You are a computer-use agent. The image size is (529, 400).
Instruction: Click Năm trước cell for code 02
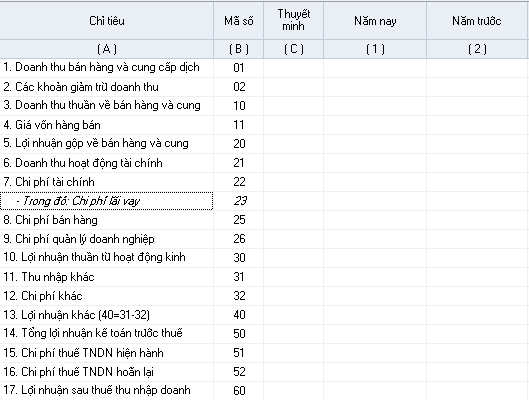pos(477,87)
